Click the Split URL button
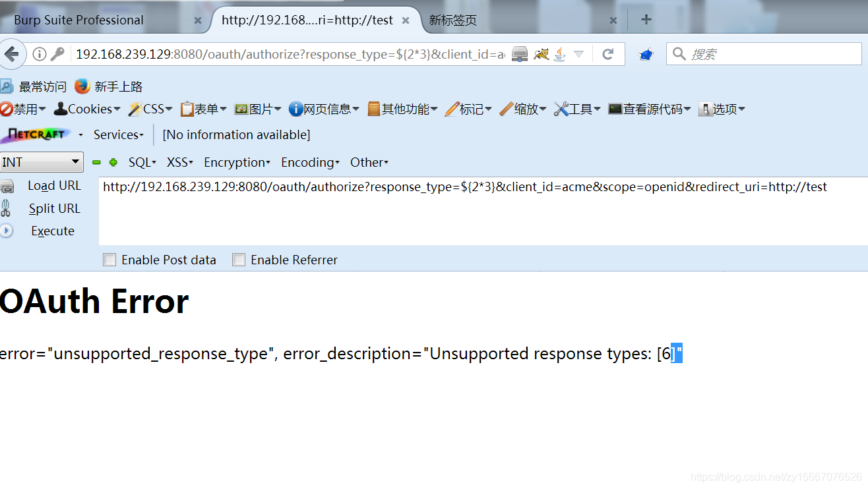 pyautogui.click(x=54, y=208)
